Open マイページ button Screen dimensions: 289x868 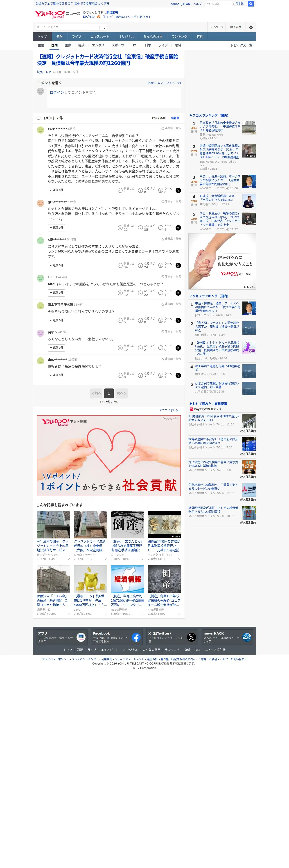click(x=216, y=27)
